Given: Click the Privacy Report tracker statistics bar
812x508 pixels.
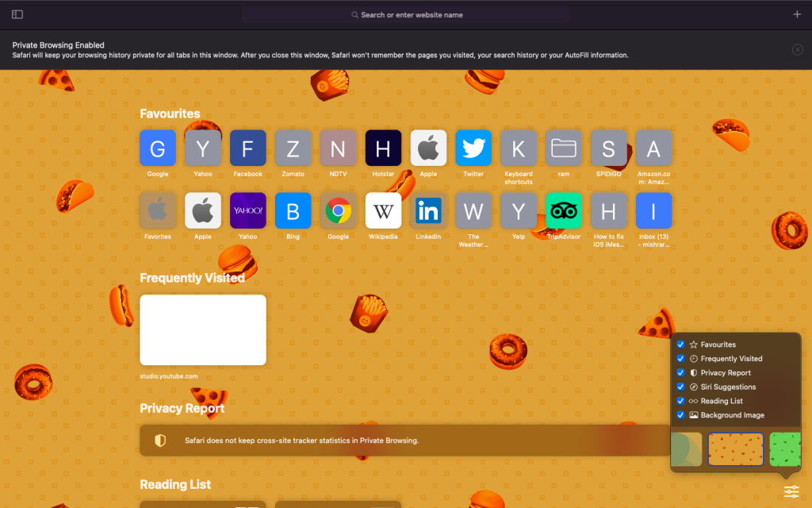Looking at the screenshot, I should [405, 440].
